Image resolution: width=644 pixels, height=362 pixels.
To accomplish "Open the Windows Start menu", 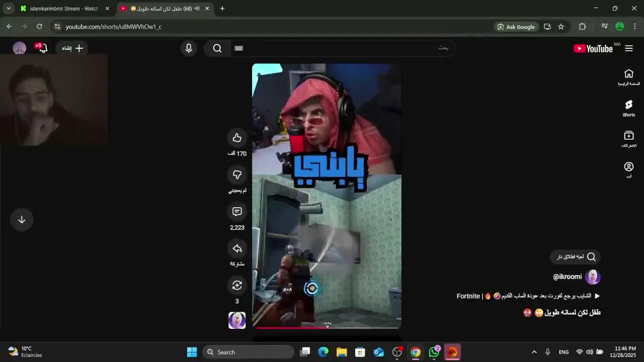I will coord(192,352).
